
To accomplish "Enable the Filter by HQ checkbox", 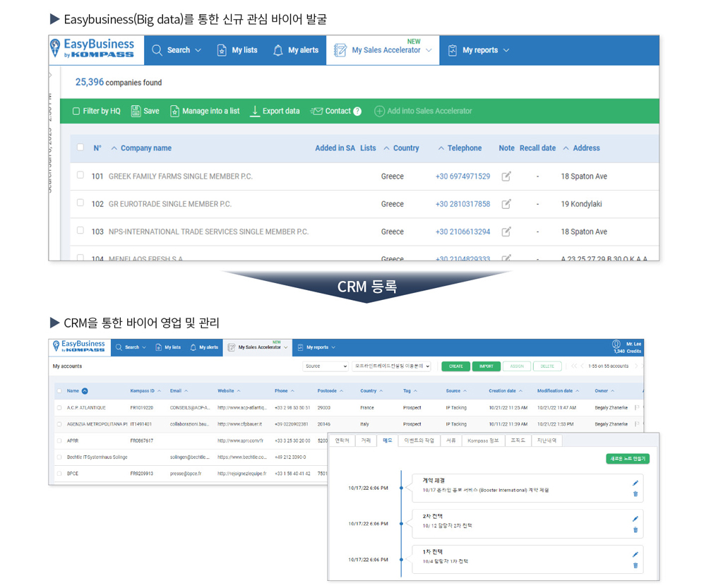I will pyautogui.click(x=76, y=112).
